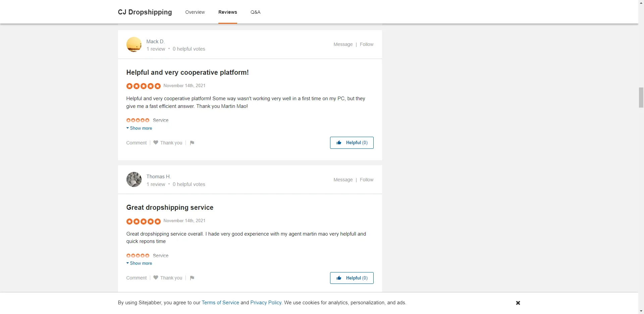This screenshot has height=314, width=644.
Task: Follow Thomas H.
Action: (366, 180)
